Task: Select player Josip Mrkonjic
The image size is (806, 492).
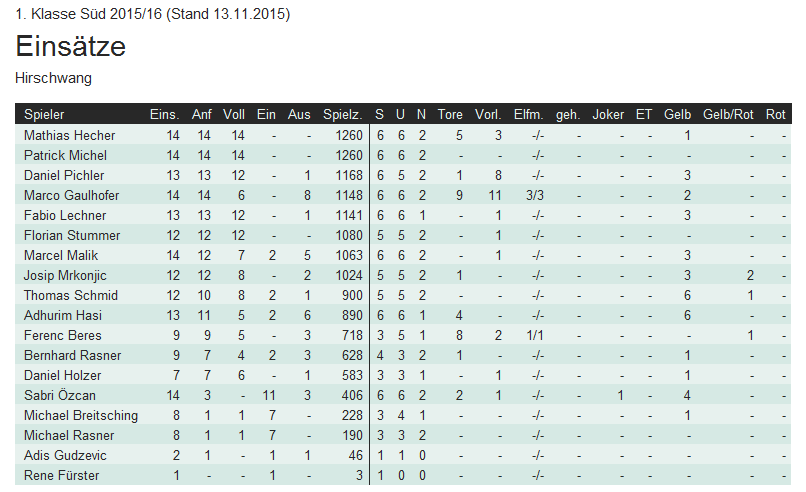Action: click(65, 275)
